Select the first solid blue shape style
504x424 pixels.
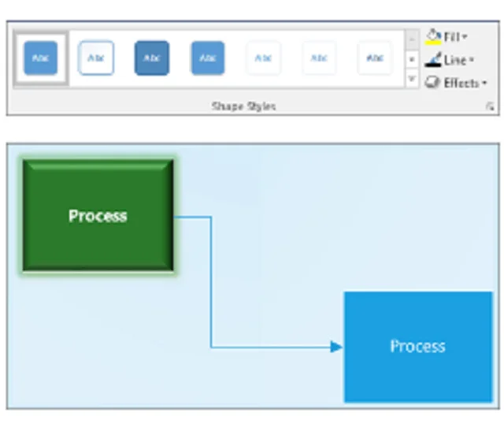click(x=40, y=58)
